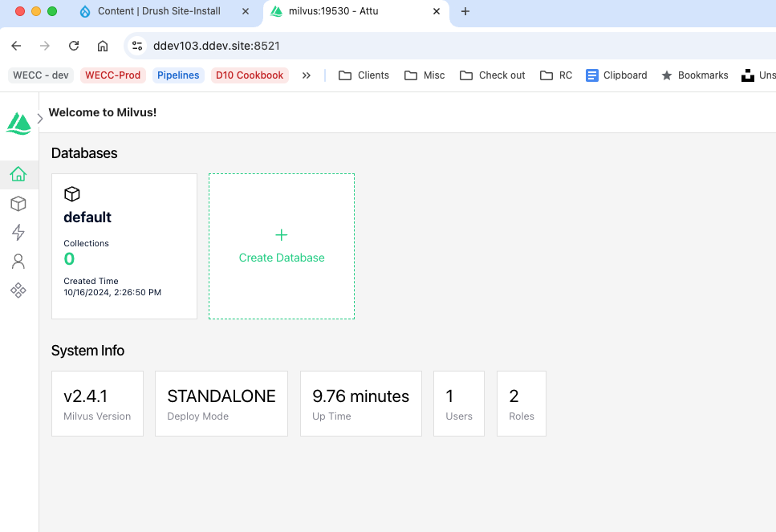Click the Create Database label
The width and height of the screenshot is (776, 532).
[x=282, y=258]
